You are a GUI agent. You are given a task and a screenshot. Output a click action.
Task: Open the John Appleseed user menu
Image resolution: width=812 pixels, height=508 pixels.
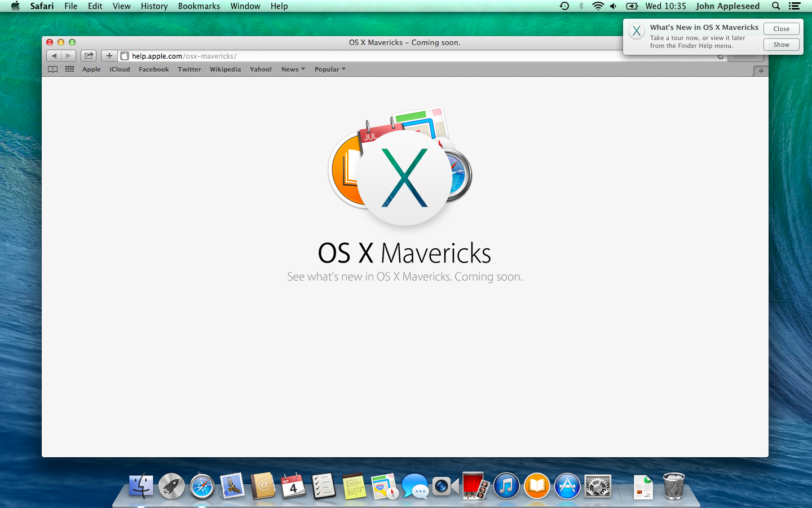(727, 6)
